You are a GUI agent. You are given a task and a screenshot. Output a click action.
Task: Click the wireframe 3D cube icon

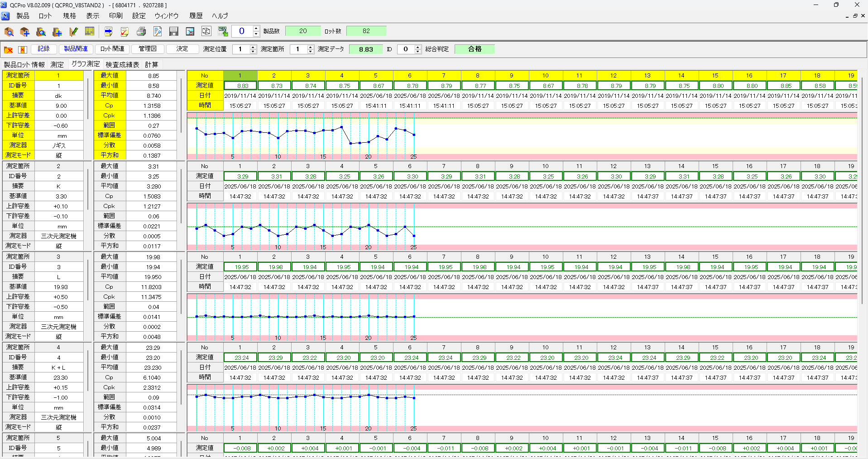pyautogui.click(x=206, y=31)
